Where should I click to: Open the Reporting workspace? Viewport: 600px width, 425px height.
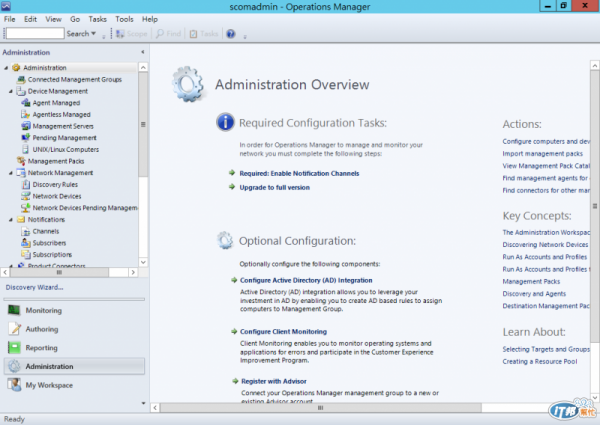[75, 348]
